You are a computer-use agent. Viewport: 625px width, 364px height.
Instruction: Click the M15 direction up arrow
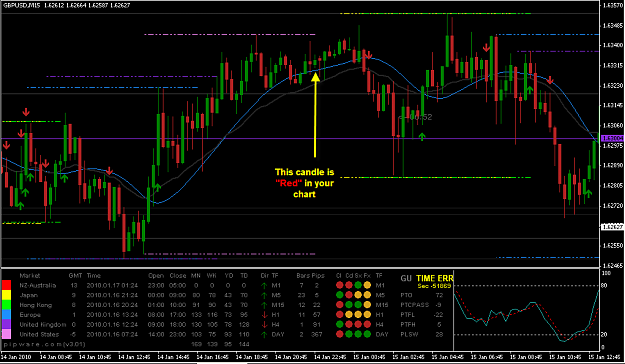(x=264, y=305)
